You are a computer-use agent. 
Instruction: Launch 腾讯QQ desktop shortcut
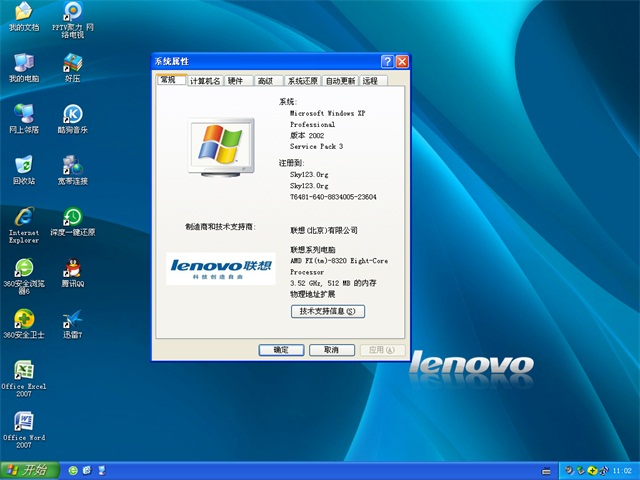pyautogui.click(x=72, y=269)
